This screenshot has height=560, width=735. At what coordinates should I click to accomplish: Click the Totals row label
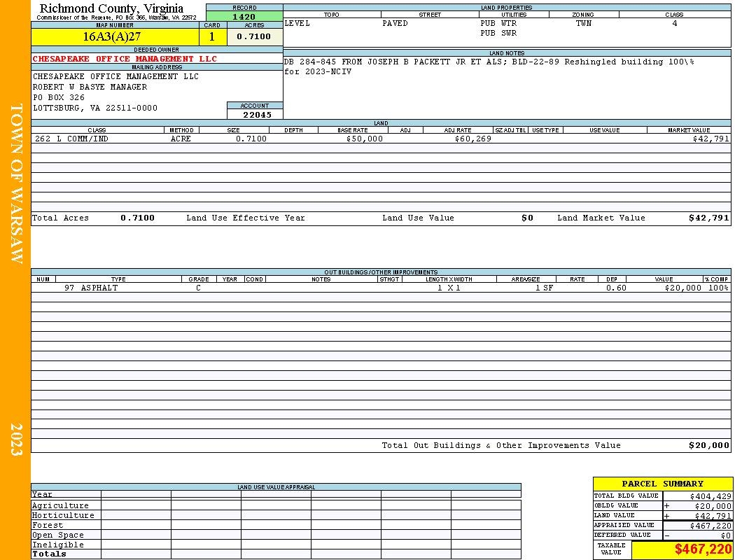pyautogui.click(x=49, y=554)
